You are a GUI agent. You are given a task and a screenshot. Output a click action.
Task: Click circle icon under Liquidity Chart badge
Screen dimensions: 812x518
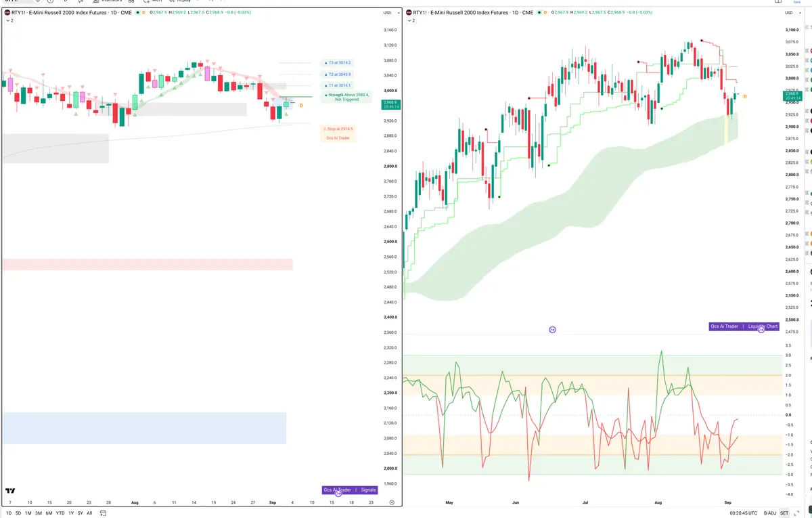click(761, 330)
